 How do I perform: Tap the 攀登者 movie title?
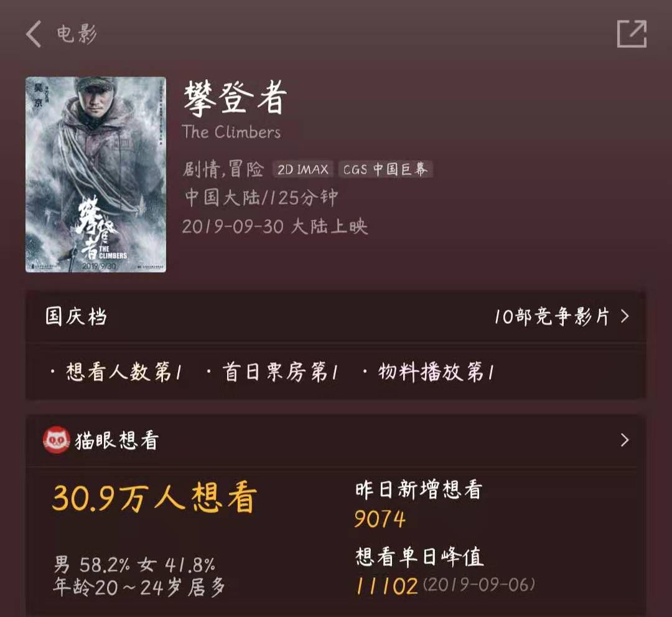click(235, 98)
